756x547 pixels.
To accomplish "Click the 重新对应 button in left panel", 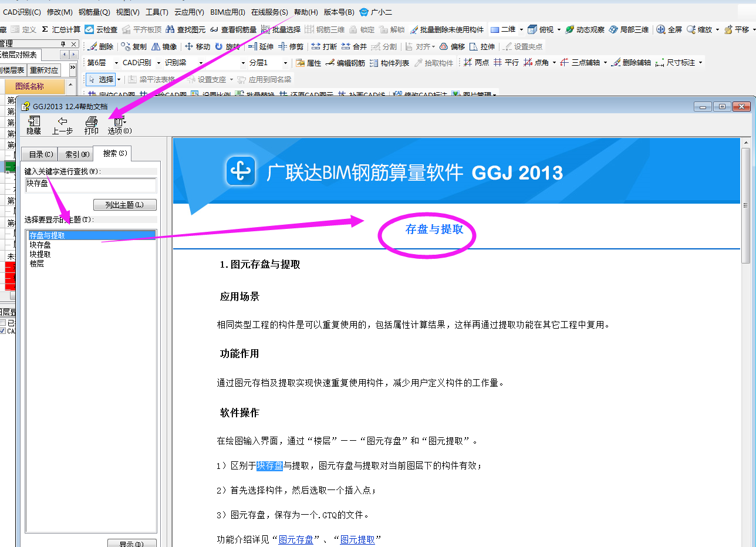I will point(45,70).
